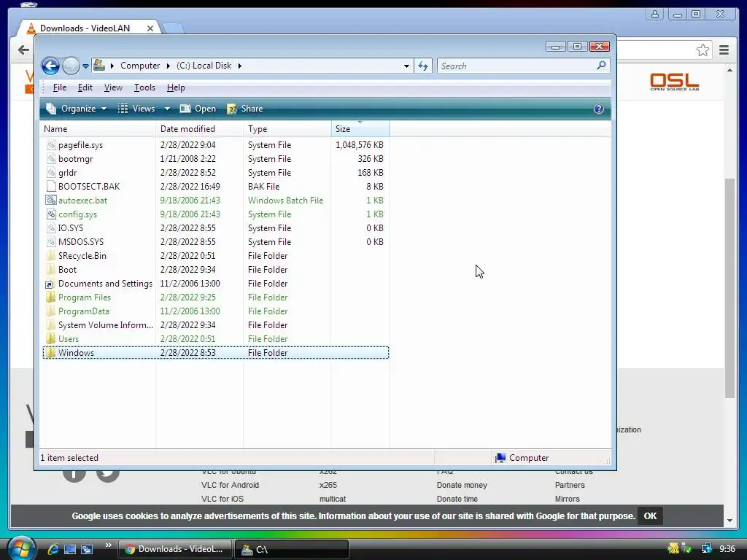Refresh the folder view

click(423, 66)
